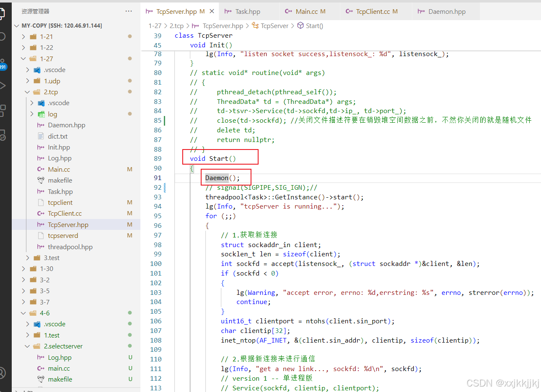Click the .vscode folder icon under 1-27
Screen dimensions: 541x392
coord(37,70)
